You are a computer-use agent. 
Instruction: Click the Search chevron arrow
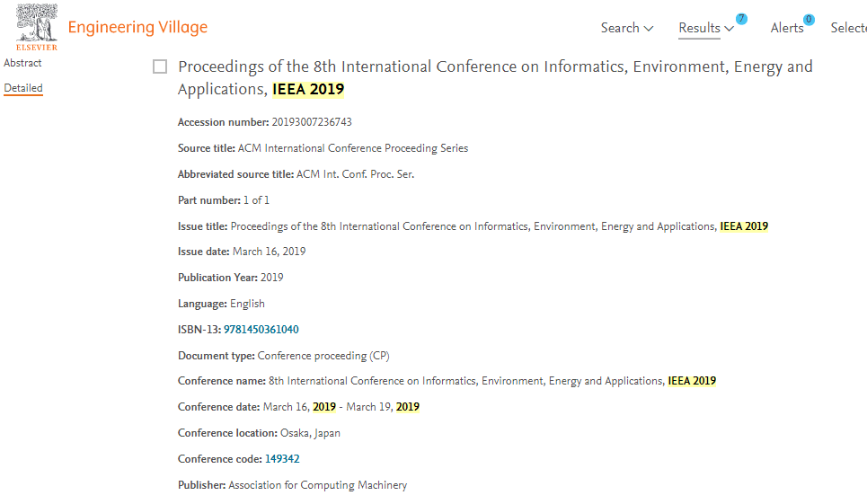tap(649, 29)
